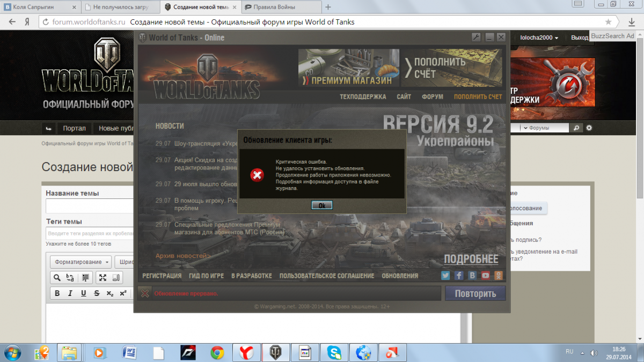
Task: Switch to the Коля Сапрыгин browser tab
Action: pos(39,7)
